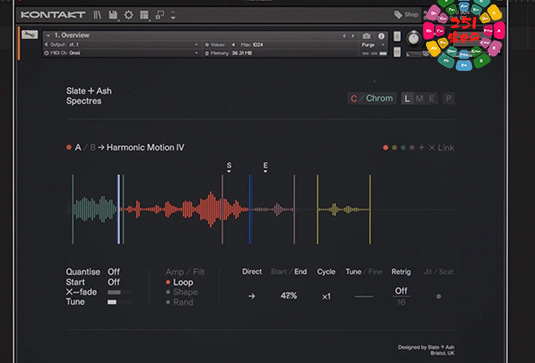Viewport: 535px width, 363px height.
Task: Click the wrench edit instrument icon
Action: pos(30,34)
